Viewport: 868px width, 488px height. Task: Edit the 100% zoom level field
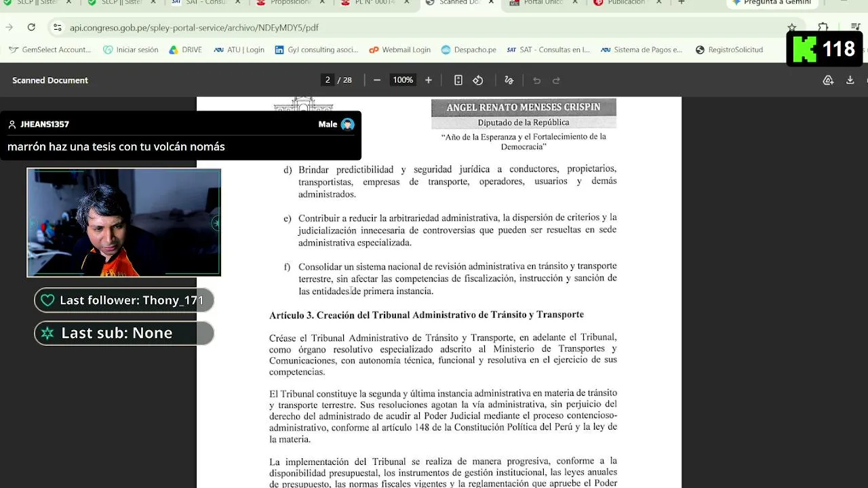[x=403, y=80]
